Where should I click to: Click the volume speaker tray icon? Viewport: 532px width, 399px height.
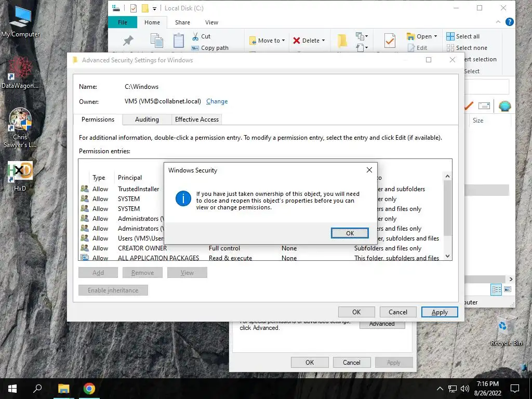coord(465,389)
